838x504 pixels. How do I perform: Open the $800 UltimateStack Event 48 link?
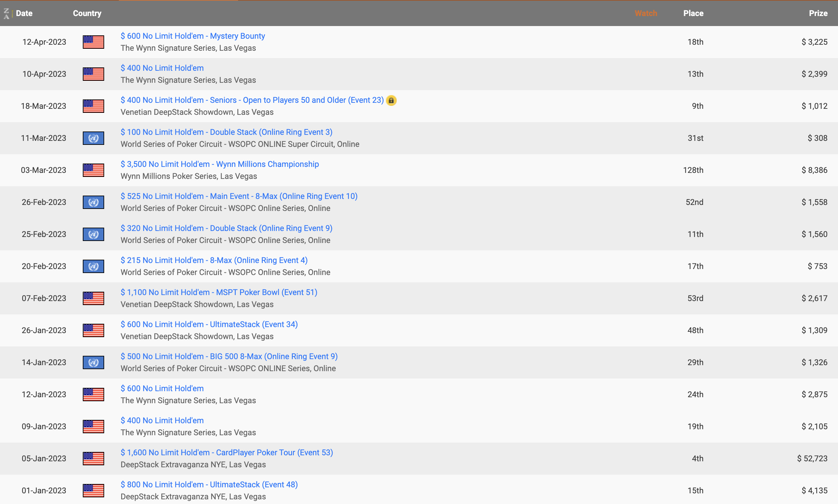point(209,485)
